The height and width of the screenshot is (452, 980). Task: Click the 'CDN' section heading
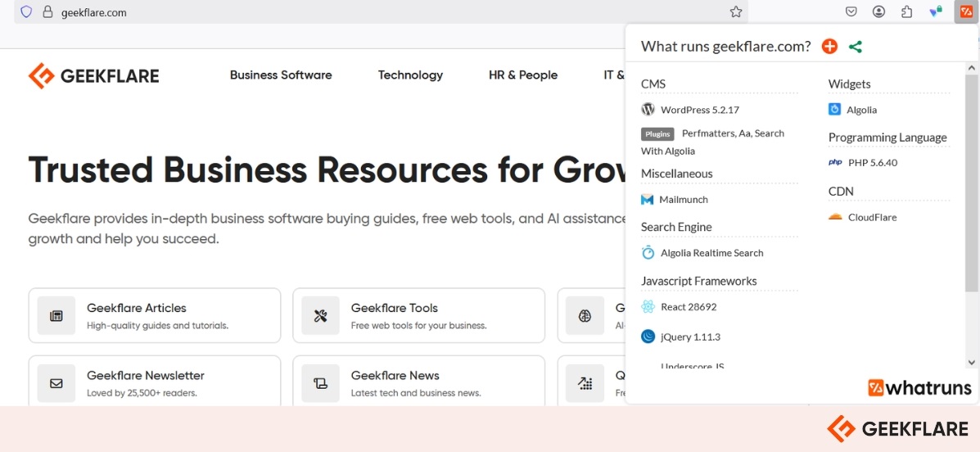coord(841,192)
